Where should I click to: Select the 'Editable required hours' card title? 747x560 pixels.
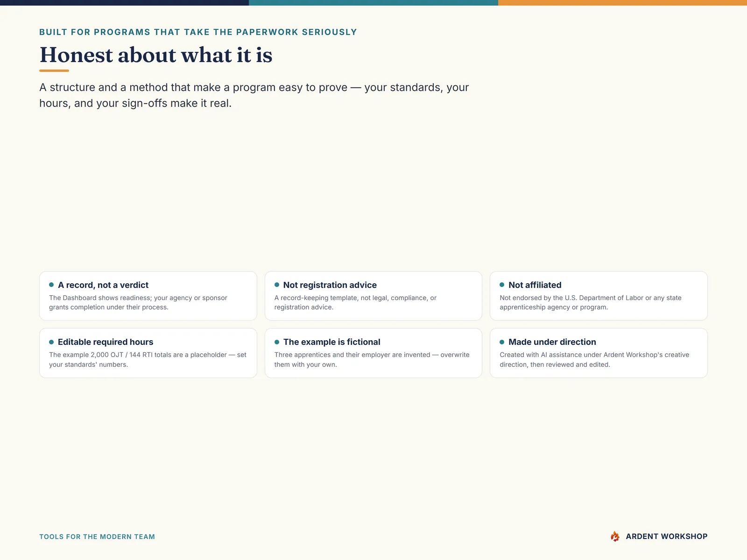pyautogui.click(x=106, y=342)
